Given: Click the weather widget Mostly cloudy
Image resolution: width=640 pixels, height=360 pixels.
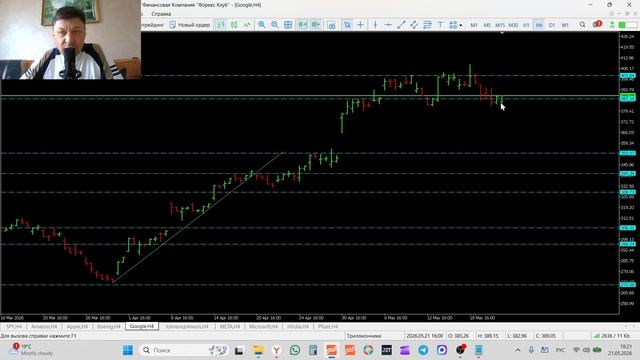Looking at the screenshot, I should 31,350.
